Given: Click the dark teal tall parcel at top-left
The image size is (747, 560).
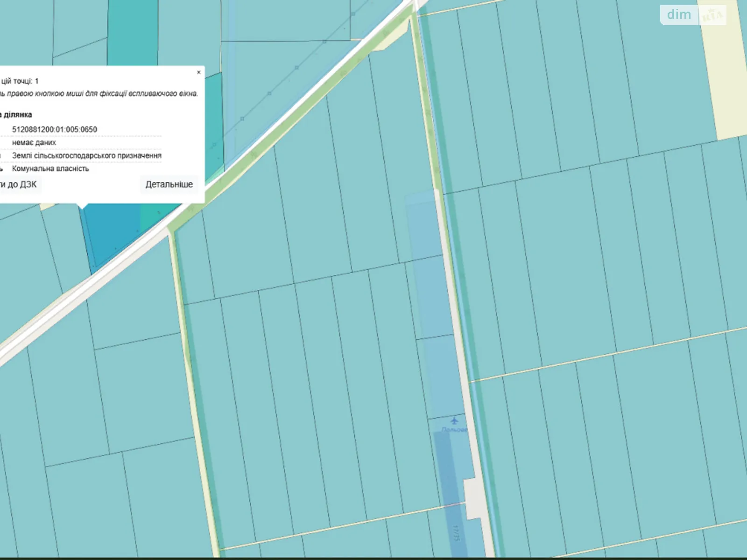Looking at the screenshot, I should [x=133, y=33].
